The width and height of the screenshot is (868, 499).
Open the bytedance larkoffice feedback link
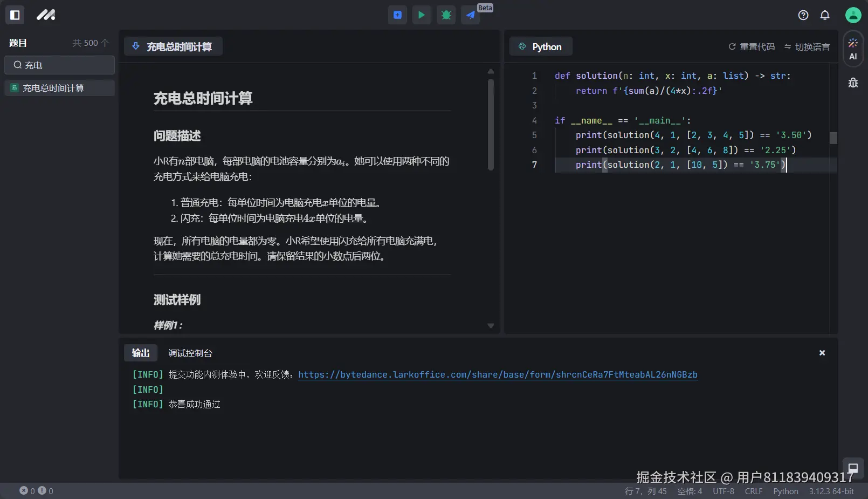click(498, 374)
